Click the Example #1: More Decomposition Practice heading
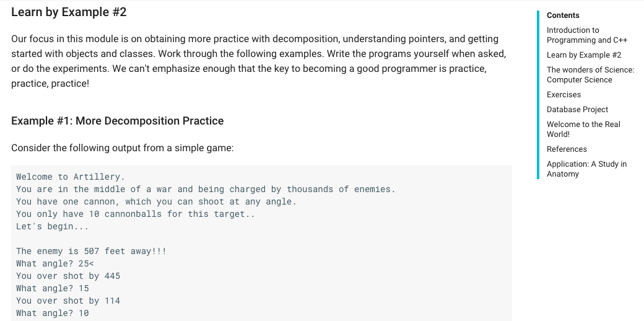This screenshot has height=321, width=644. point(118,121)
